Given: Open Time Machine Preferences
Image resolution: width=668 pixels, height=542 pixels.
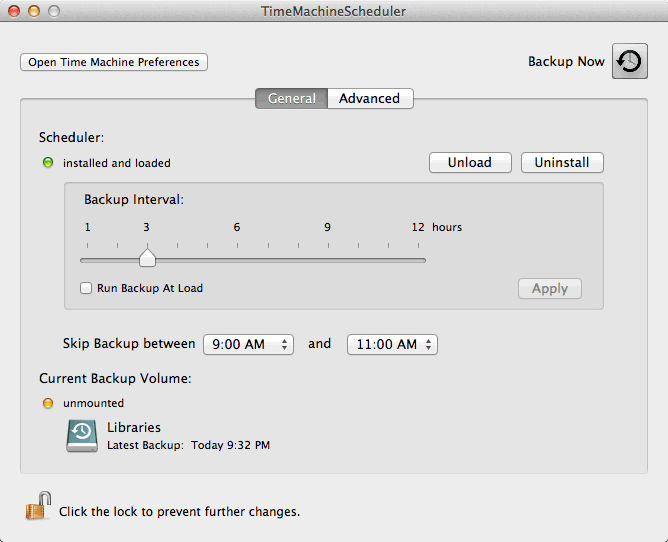Looking at the screenshot, I should point(114,62).
